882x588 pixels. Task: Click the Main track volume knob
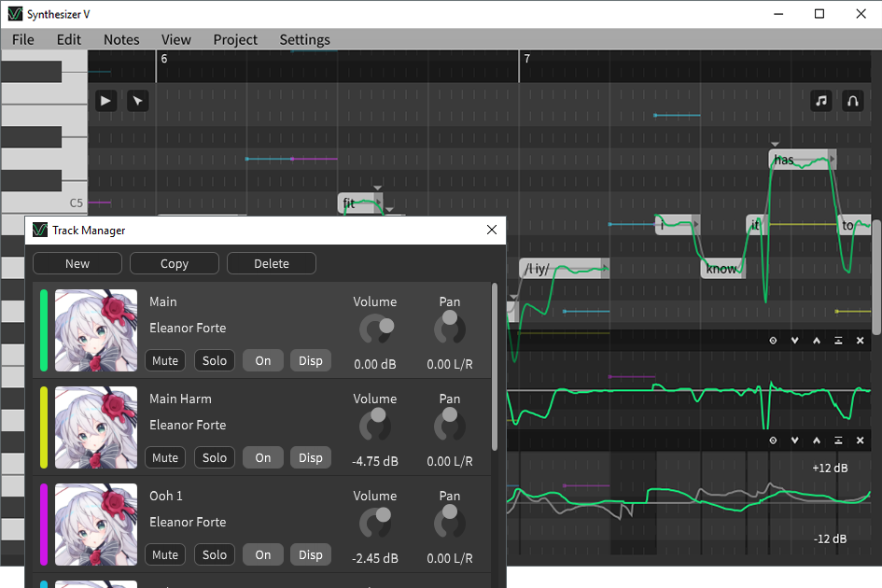click(375, 329)
